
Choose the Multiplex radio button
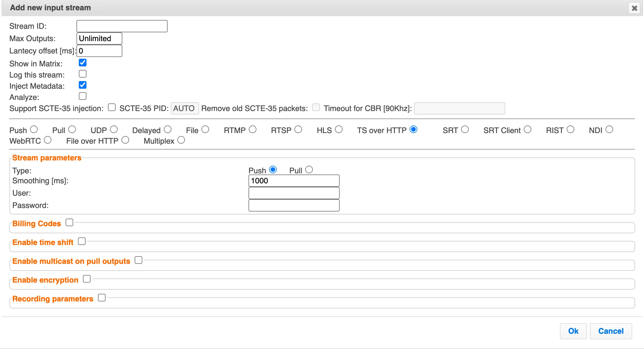click(181, 140)
